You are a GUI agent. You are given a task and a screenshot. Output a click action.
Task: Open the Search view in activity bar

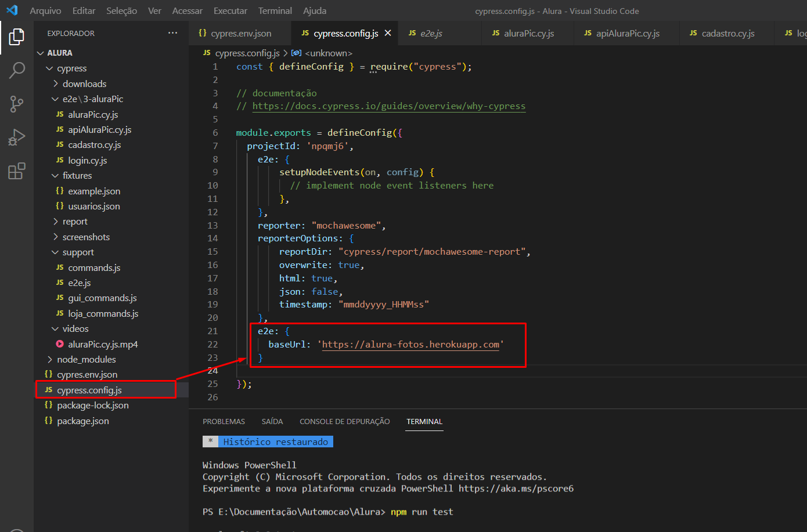17,70
